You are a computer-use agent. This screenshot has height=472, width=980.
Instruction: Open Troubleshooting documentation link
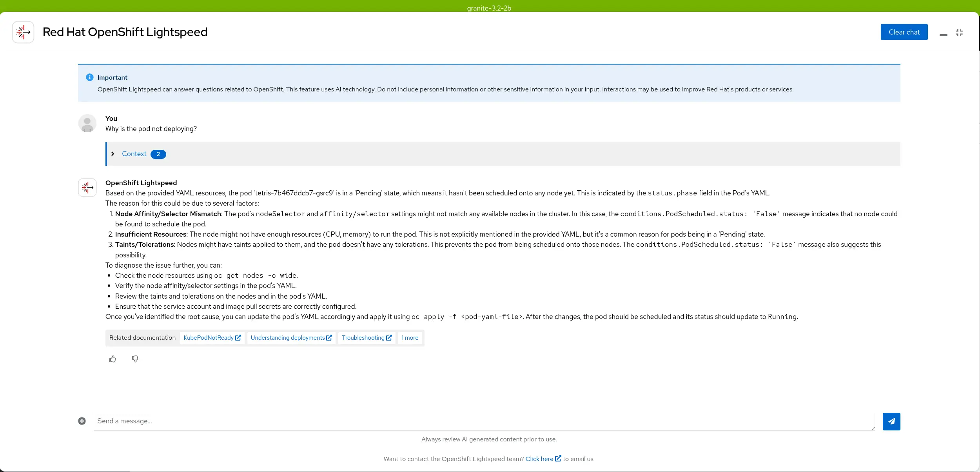pyautogui.click(x=367, y=338)
